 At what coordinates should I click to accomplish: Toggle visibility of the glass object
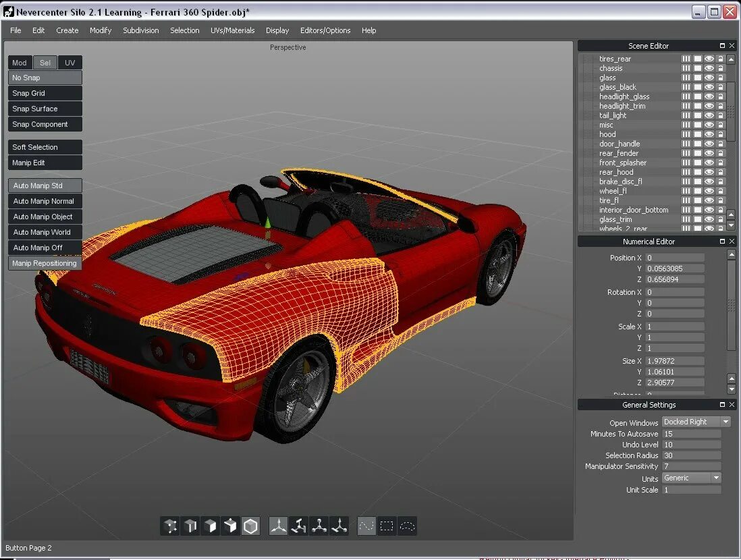709,78
